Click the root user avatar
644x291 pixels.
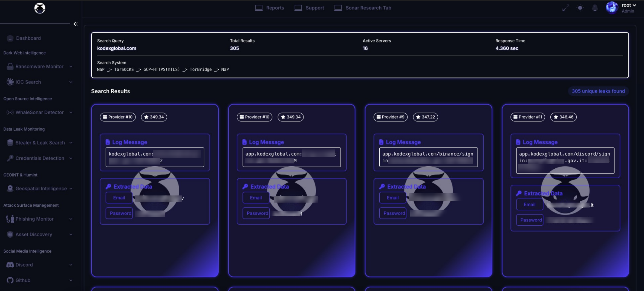click(612, 8)
